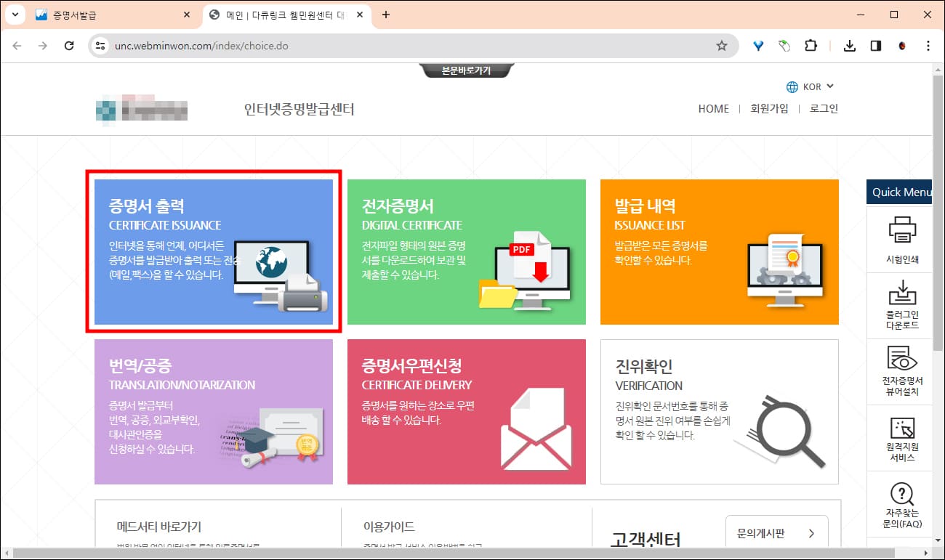This screenshot has width=945, height=560.
Task: Select HOME in the top navigation
Action: tap(713, 108)
